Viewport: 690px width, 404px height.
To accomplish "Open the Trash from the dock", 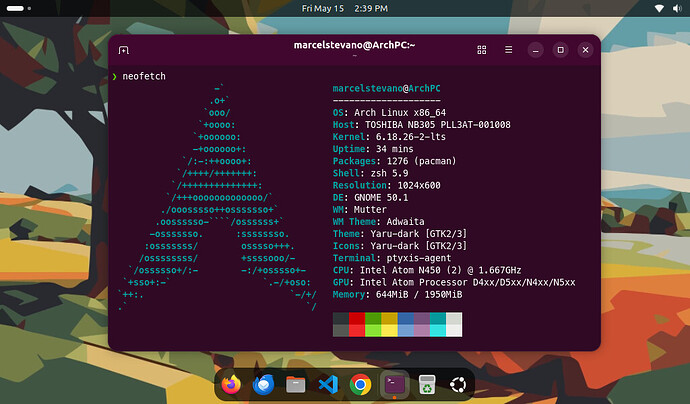I will (x=427, y=385).
